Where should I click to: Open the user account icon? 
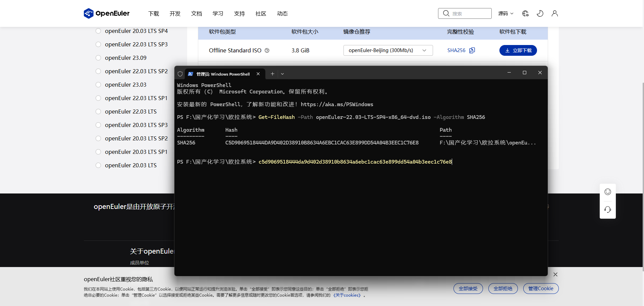click(x=555, y=13)
